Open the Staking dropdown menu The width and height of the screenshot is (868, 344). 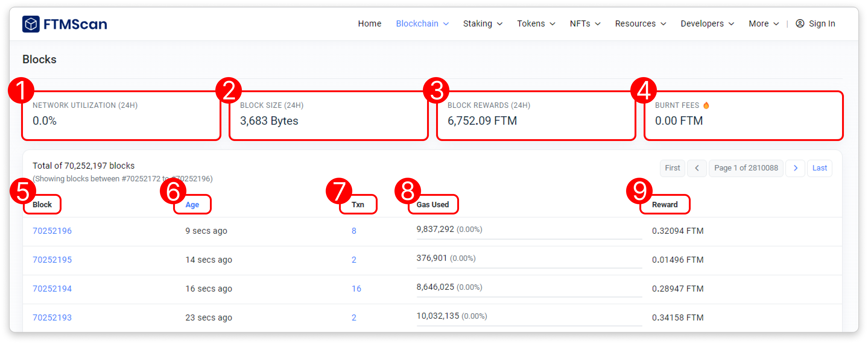point(483,23)
